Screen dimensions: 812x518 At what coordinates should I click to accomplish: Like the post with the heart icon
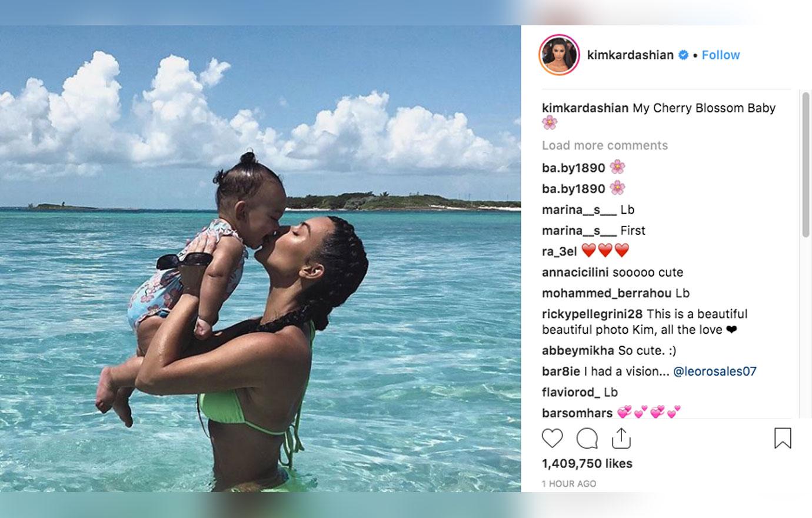pos(552,439)
